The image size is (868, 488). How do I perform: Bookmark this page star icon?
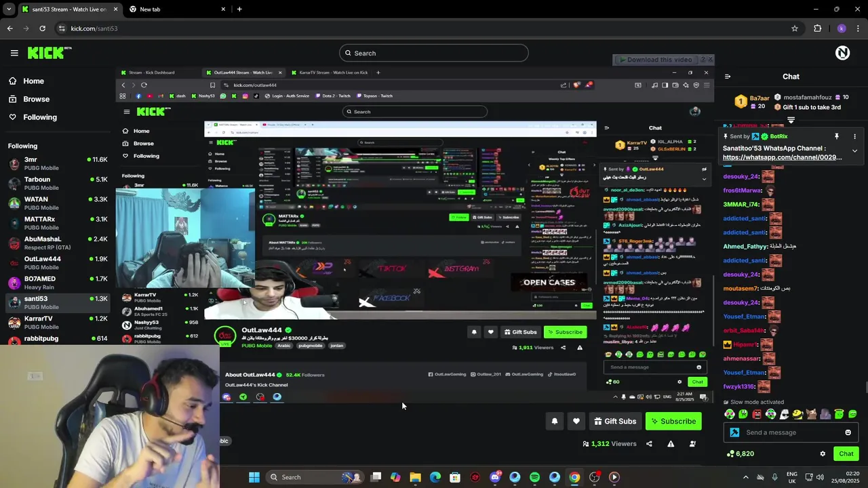(x=794, y=28)
